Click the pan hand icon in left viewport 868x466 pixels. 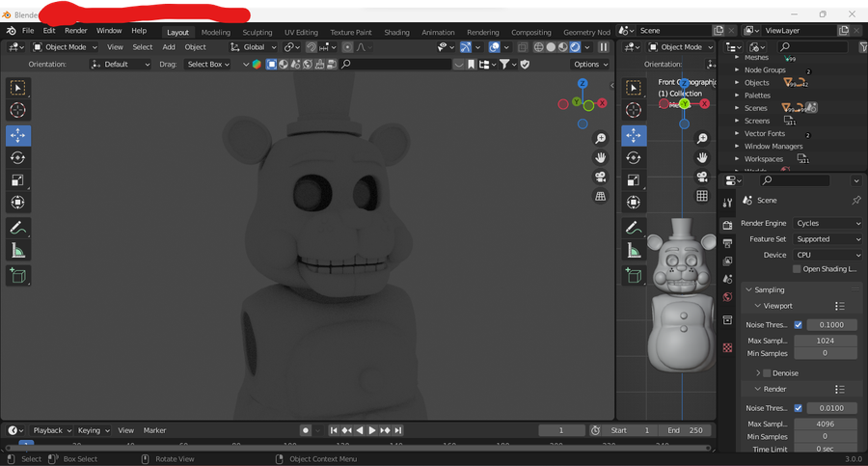click(600, 158)
